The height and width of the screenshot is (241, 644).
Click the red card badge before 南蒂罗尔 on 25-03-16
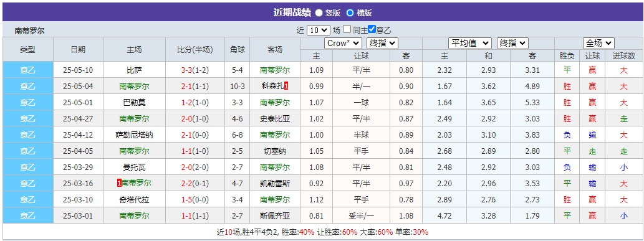(119, 184)
